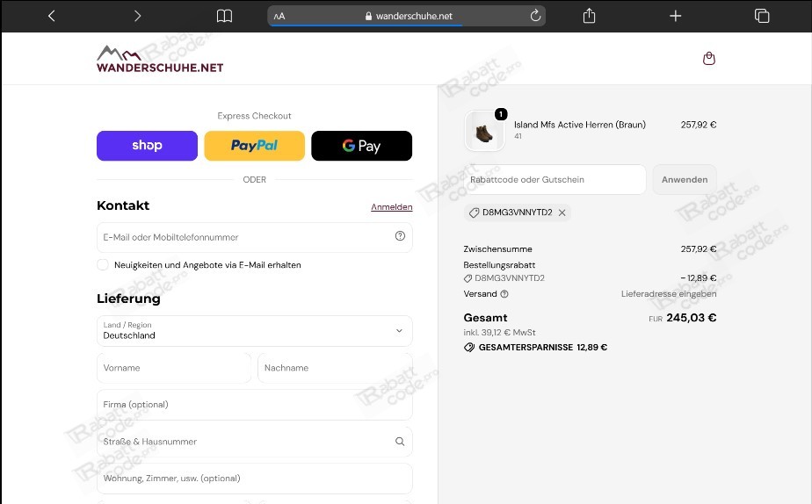Screen dimensions: 812x504
Task: Open the bookmarks book icon
Action: point(224,16)
